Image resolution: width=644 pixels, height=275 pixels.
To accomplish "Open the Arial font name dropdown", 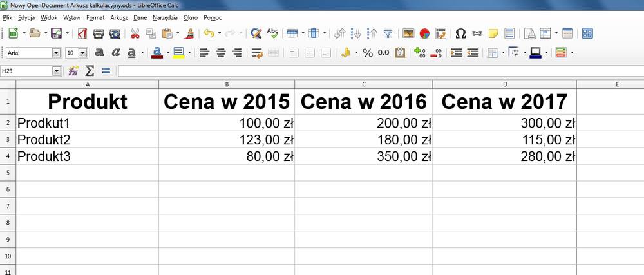I will pos(56,53).
